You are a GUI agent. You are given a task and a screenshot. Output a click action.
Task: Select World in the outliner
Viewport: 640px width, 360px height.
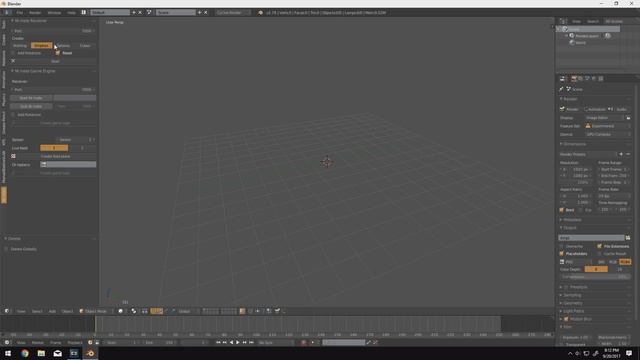[580, 42]
